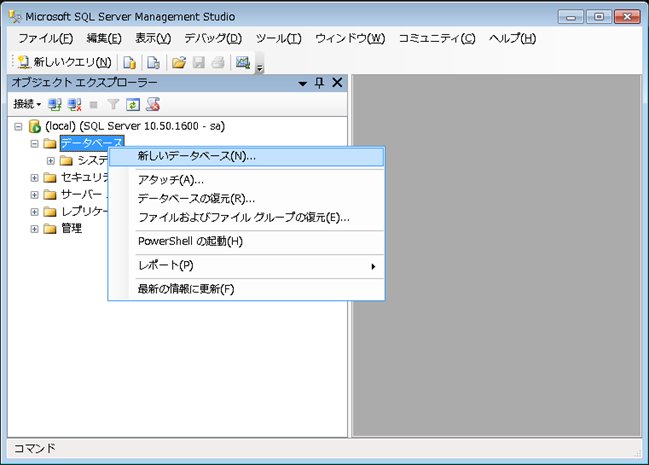Click the Save diskette icon

point(199,63)
